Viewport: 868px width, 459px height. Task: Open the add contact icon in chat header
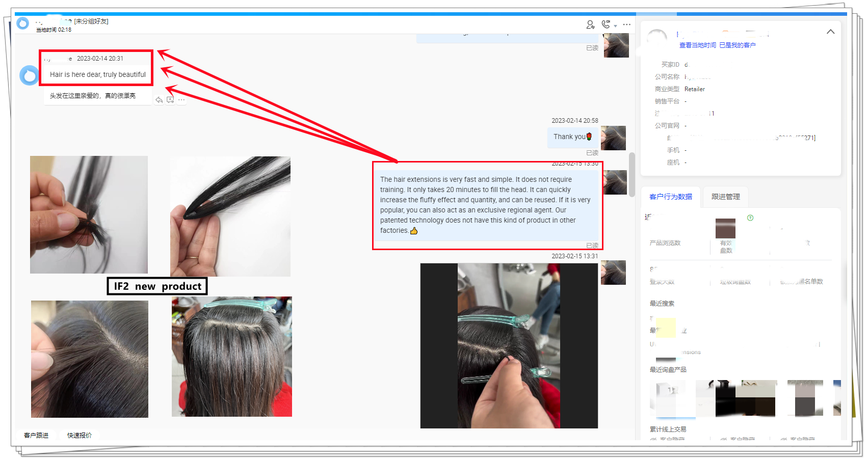click(590, 24)
